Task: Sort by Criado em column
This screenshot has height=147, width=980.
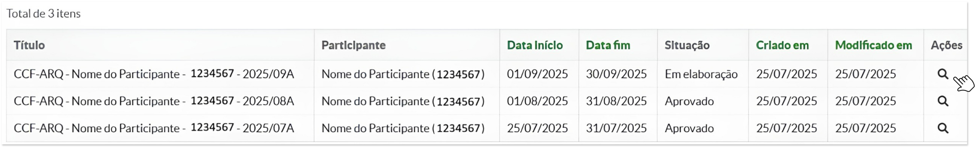Action: coord(782,45)
